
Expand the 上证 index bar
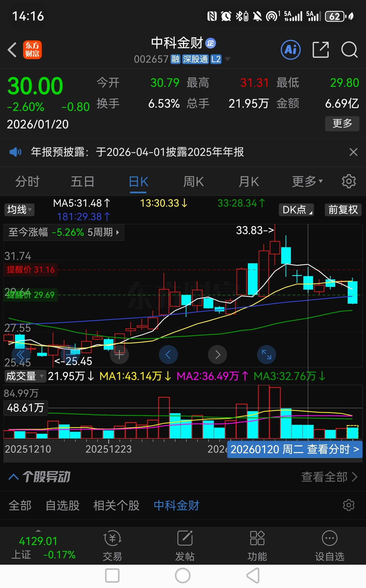pyautogui.click(x=38, y=531)
